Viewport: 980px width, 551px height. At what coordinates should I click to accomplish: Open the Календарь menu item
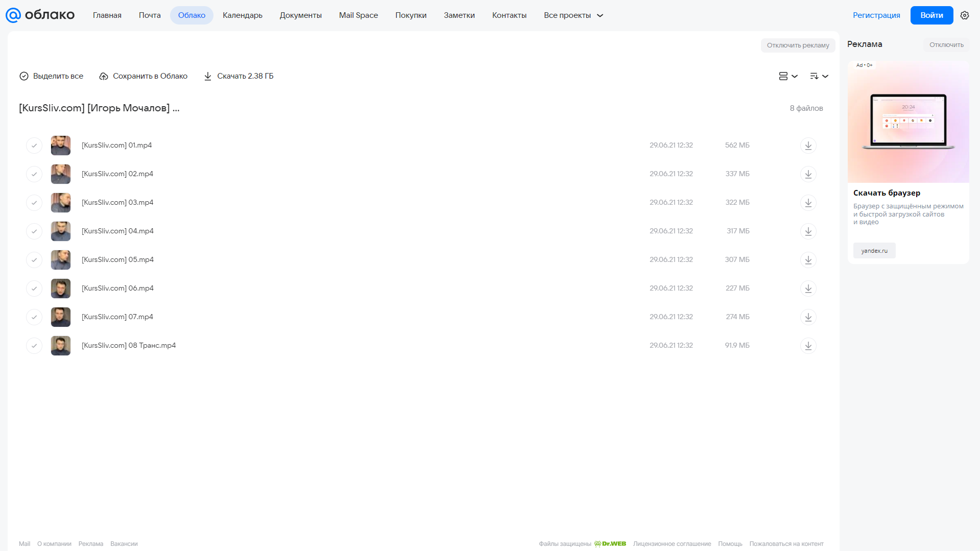pos(243,15)
